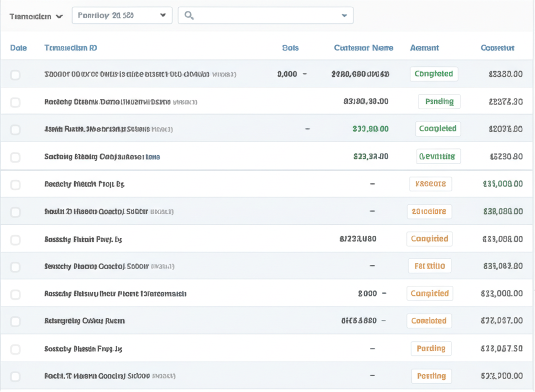The image size is (535, 392).
Task: Click the green value 330,80.00
Action: [370, 129]
